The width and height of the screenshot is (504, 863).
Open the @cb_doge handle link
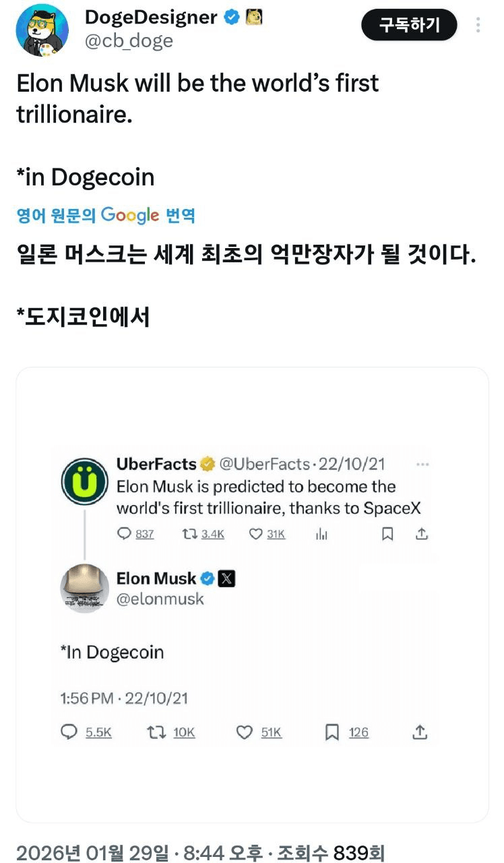pyautogui.click(x=129, y=41)
